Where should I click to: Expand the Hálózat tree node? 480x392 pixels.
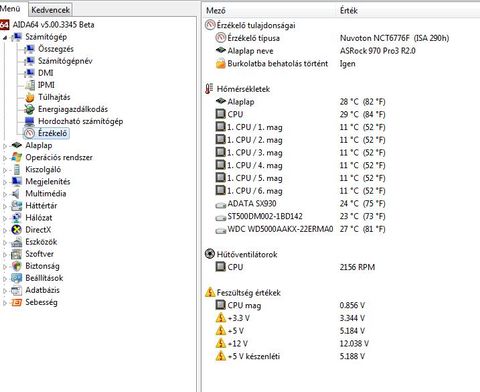click(5, 218)
